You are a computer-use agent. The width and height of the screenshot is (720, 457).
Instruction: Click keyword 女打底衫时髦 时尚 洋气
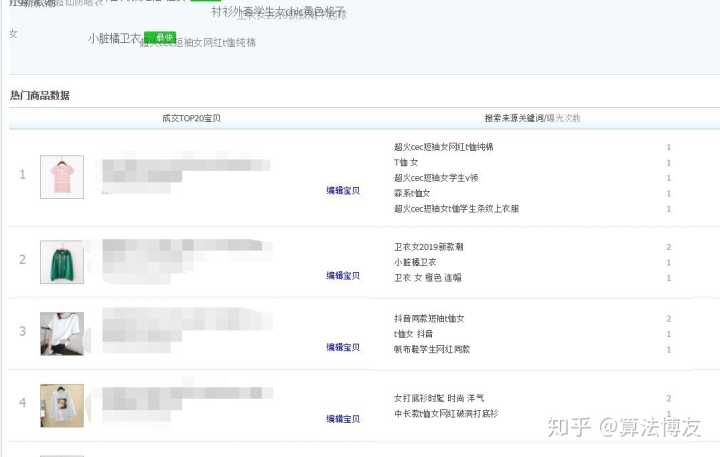pyautogui.click(x=439, y=398)
